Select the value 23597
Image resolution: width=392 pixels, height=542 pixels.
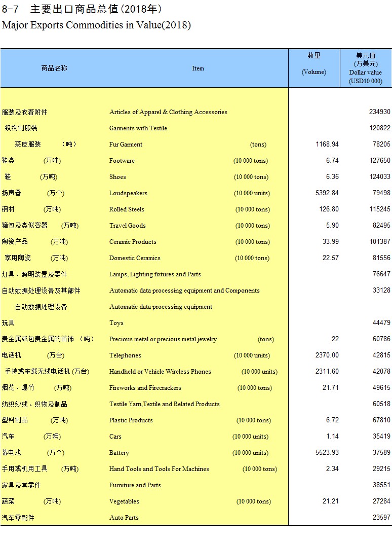coord(381,518)
